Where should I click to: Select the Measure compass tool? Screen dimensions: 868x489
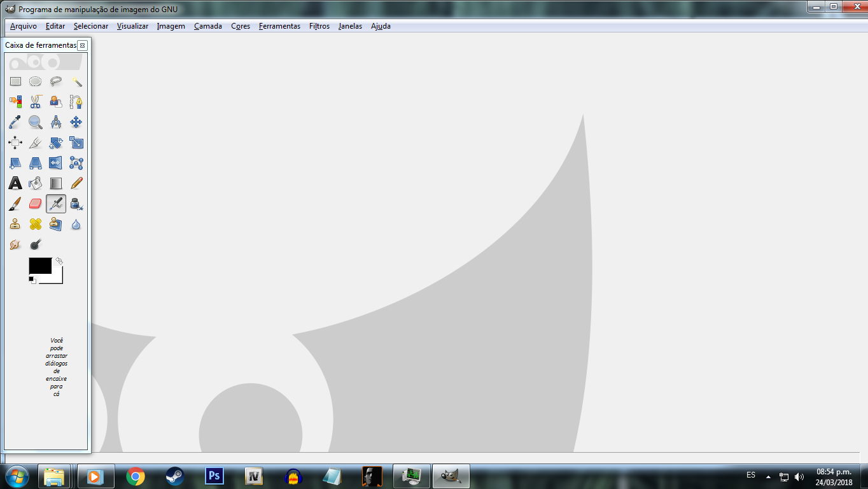pos(56,122)
